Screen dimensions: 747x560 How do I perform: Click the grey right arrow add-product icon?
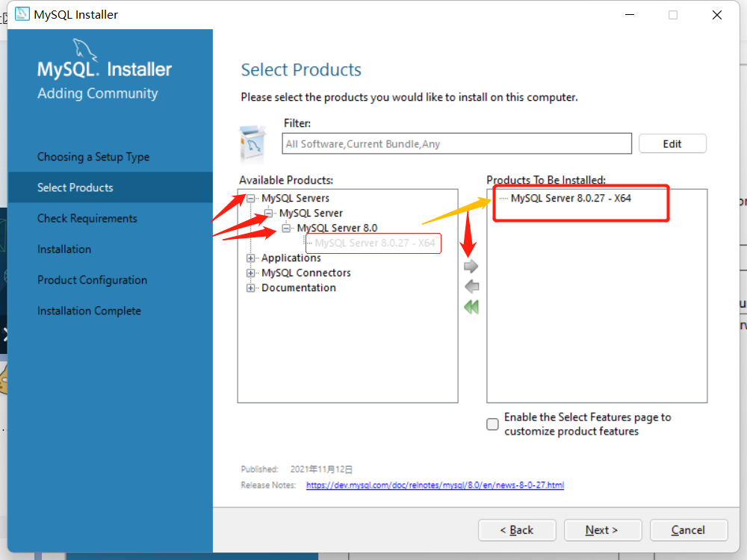pos(471,267)
